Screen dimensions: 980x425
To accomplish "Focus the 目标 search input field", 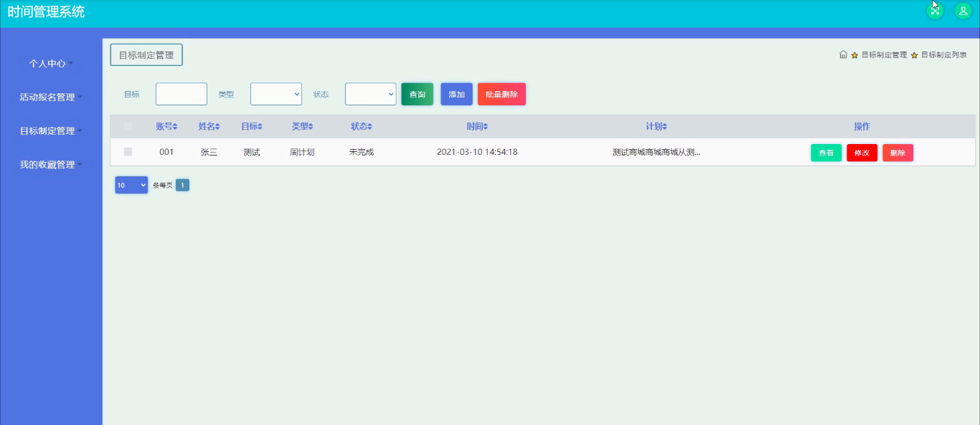I will tap(182, 94).
